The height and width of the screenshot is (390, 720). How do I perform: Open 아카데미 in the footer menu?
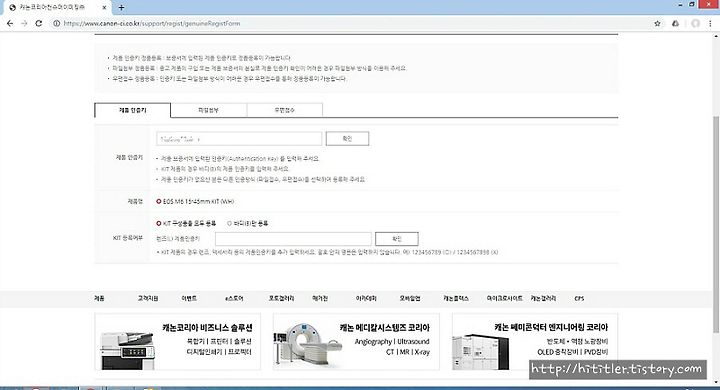click(366, 299)
